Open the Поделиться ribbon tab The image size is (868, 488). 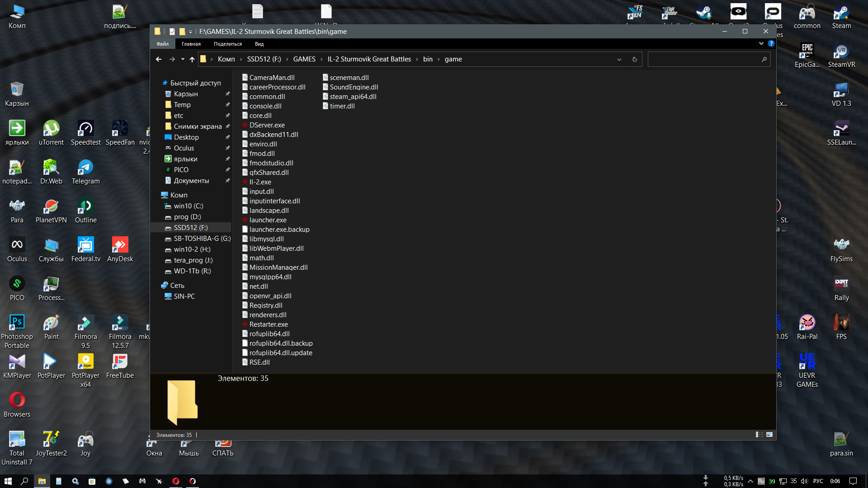[x=228, y=44]
